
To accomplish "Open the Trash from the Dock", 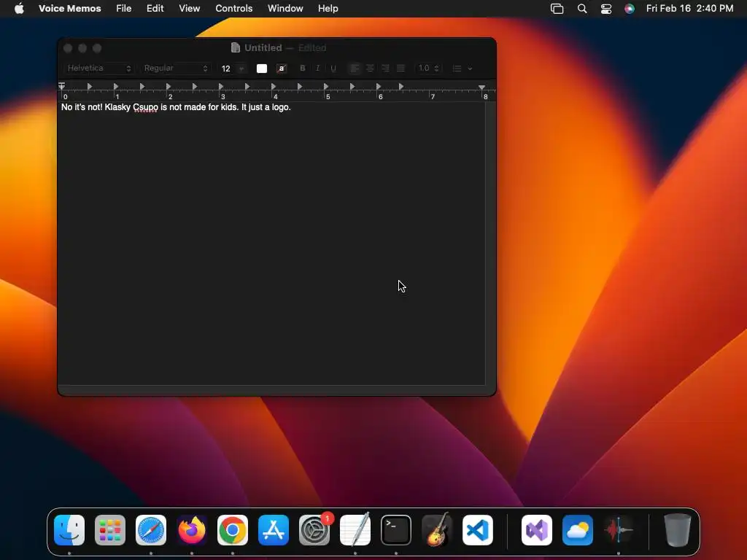I will pos(678,530).
